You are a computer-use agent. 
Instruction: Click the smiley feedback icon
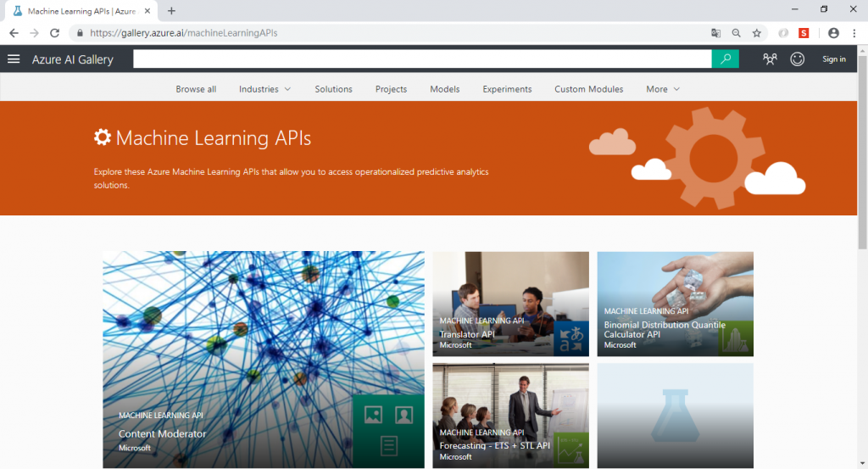(797, 59)
